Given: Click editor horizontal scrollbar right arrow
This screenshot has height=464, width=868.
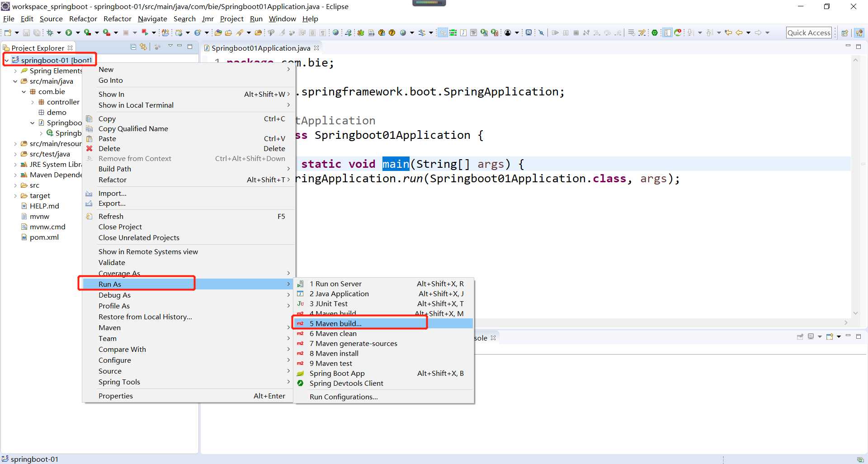Looking at the screenshot, I should [x=846, y=322].
